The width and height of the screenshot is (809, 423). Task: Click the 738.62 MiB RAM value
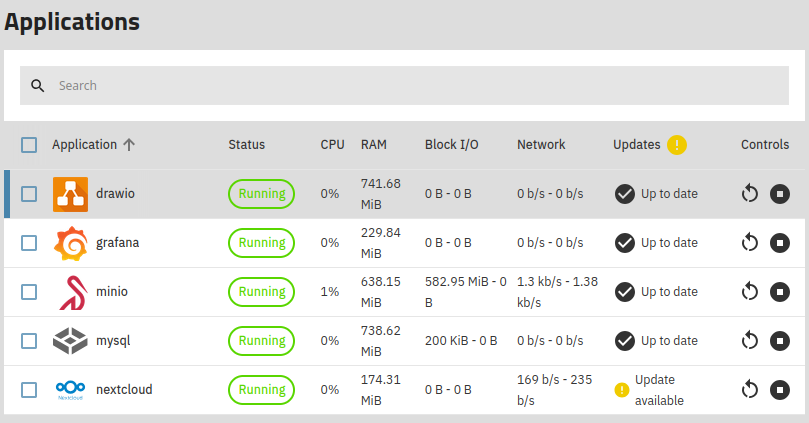click(381, 341)
